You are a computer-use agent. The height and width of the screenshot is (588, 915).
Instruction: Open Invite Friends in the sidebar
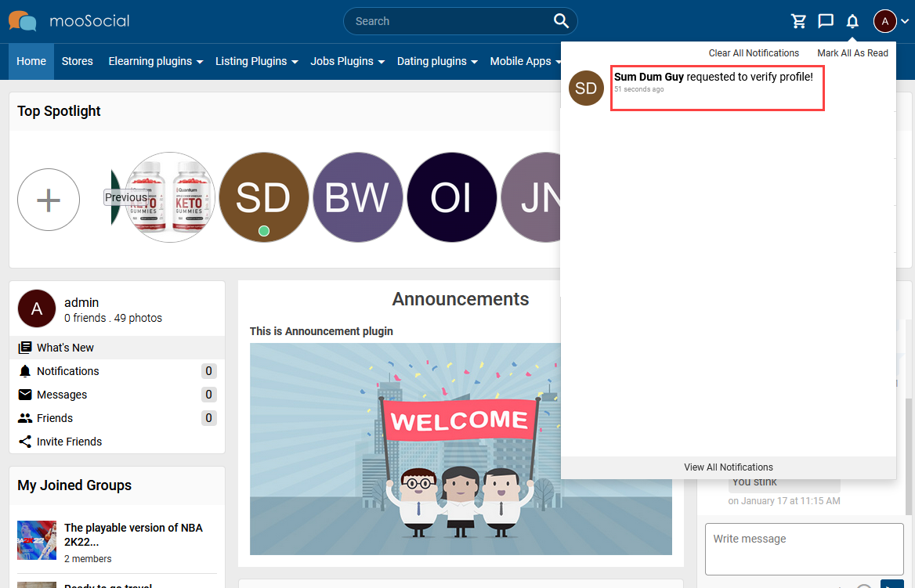tap(117, 442)
